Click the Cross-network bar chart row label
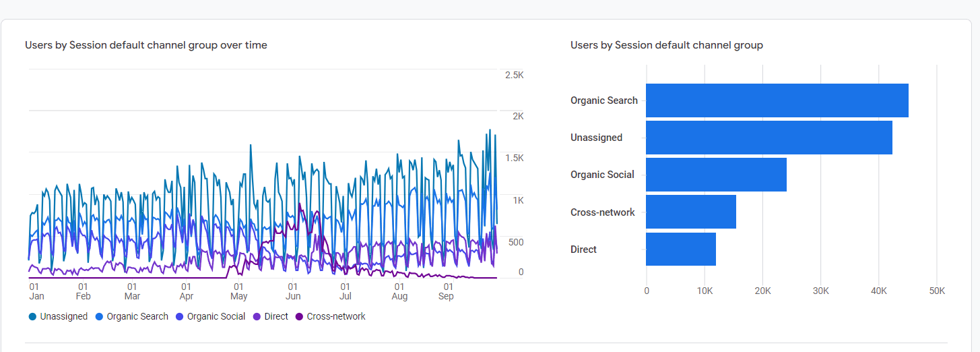This screenshot has height=352, width=980. click(x=602, y=212)
